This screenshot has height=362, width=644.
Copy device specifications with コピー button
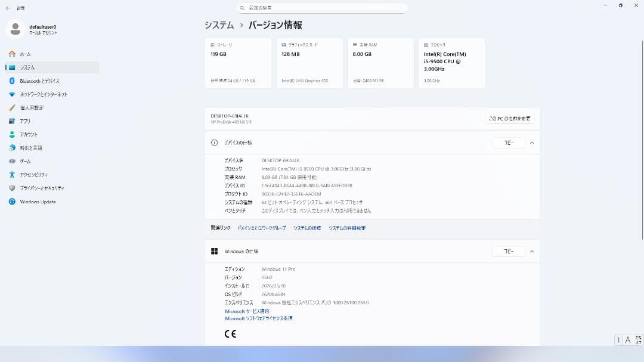(509, 143)
